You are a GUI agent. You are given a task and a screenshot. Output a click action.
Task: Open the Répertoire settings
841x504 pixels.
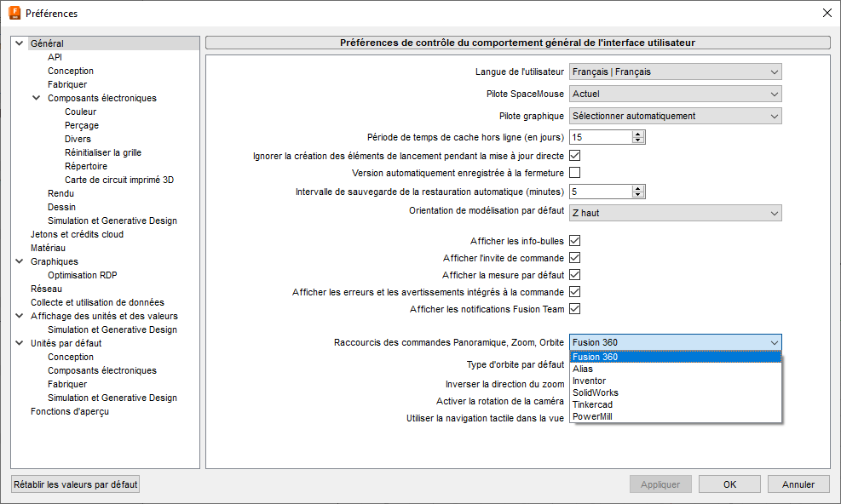point(86,166)
